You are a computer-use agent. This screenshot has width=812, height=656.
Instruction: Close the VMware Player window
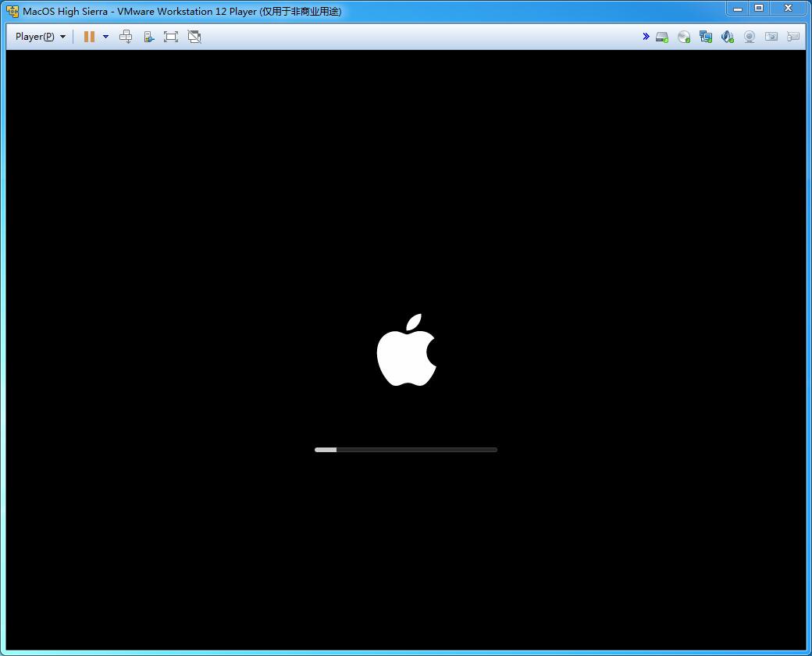click(788, 9)
